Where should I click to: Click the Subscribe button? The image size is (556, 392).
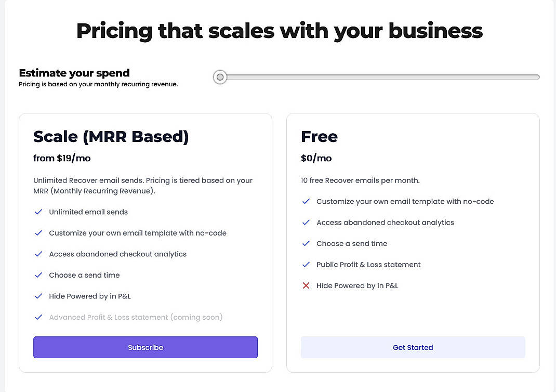tap(145, 347)
